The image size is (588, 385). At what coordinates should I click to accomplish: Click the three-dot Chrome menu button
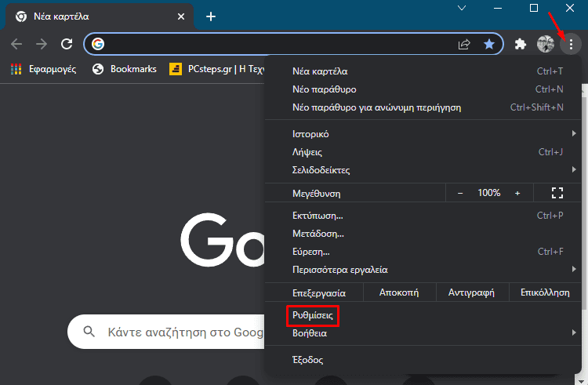571,44
